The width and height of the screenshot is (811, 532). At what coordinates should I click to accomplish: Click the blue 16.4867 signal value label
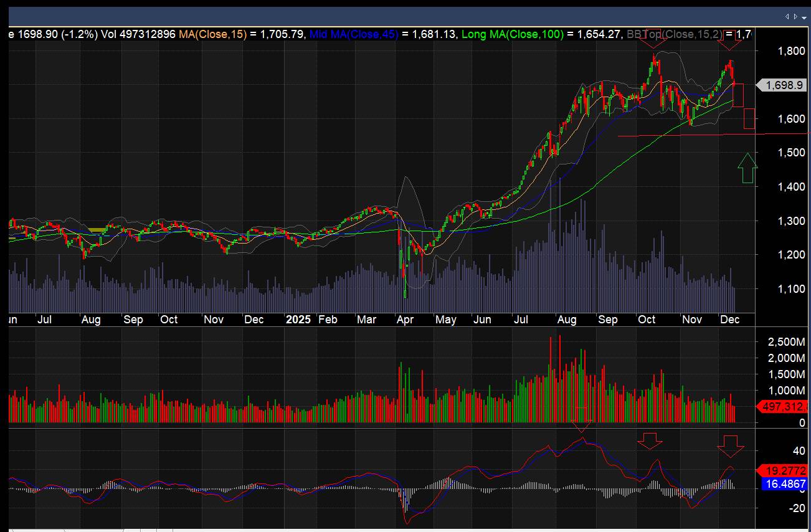[783, 484]
